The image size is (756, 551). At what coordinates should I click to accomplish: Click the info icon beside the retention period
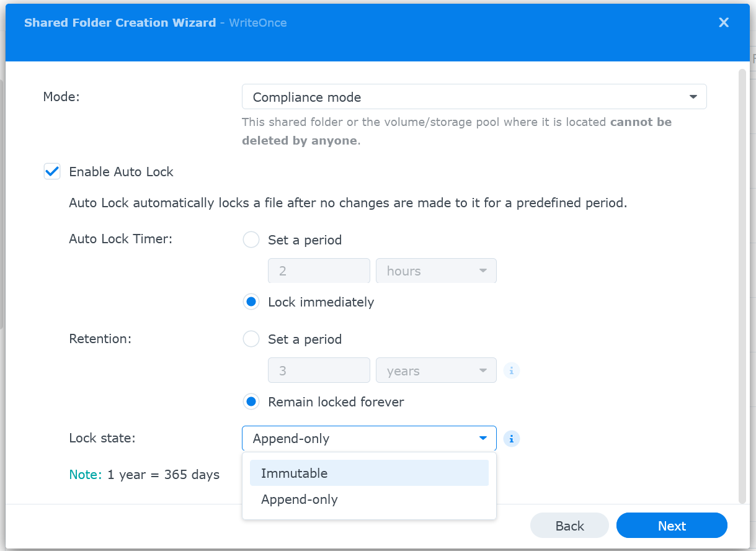(512, 370)
